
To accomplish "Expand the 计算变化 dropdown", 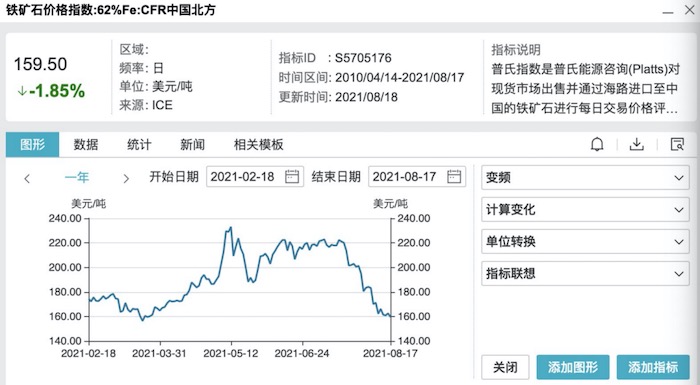I will click(585, 209).
